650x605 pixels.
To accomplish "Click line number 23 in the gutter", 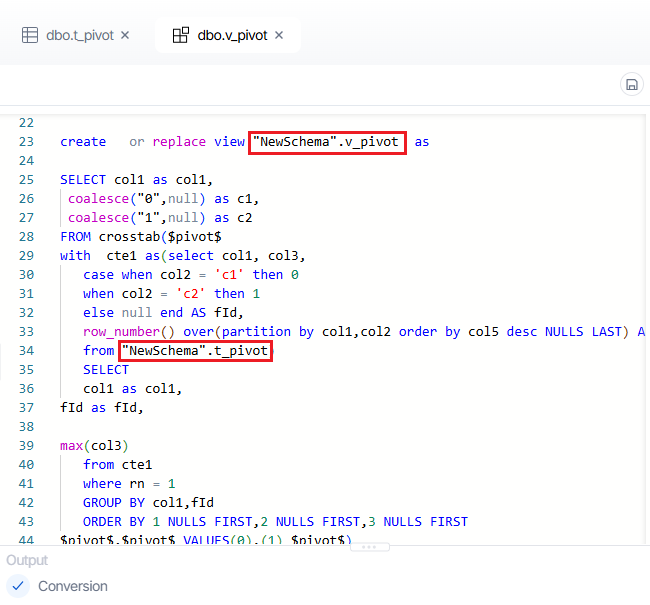I will (26, 142).
